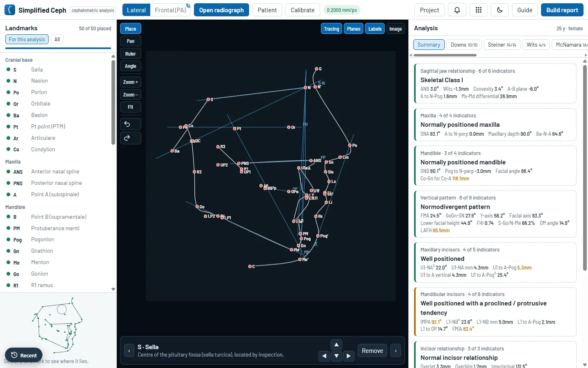Screen dimensions: 588x368
Task: Redo the last landmark action
Action: [x=131, y=138]
